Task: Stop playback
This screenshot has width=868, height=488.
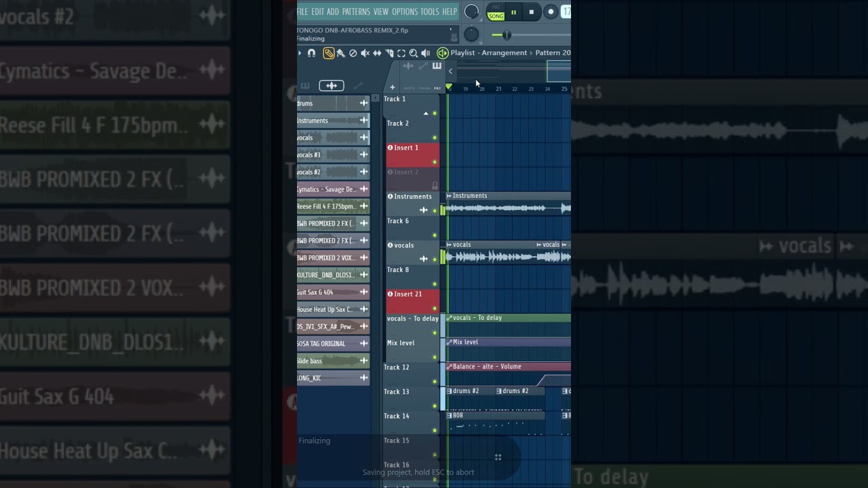Action: click(x=532, y=12)
